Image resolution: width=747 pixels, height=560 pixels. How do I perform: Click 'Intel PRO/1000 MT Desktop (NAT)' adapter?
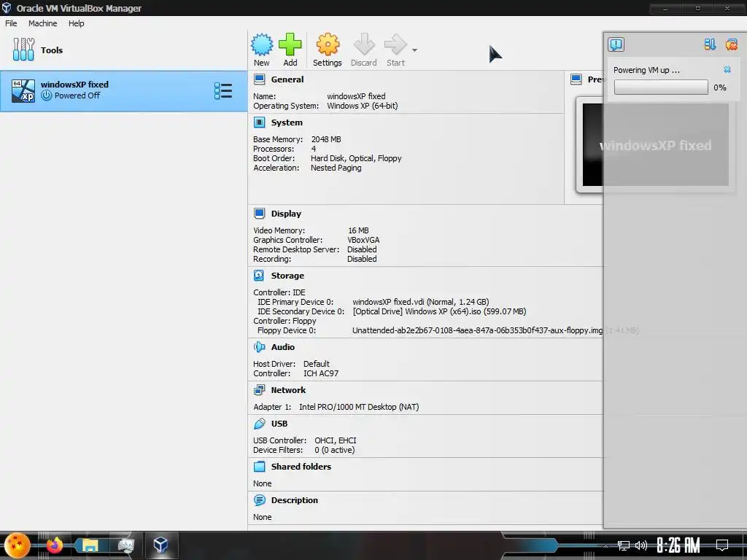(359, 407)
